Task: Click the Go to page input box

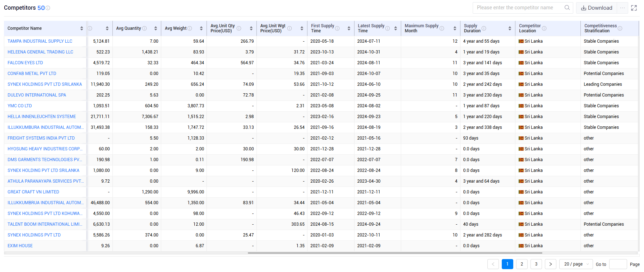Action: (x=618, y=264)
